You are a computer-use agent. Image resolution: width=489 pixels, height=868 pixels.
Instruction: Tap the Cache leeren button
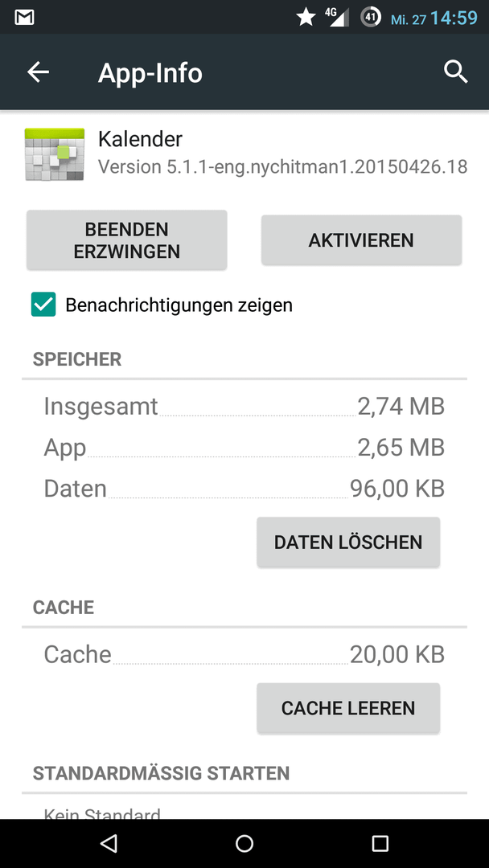click(348, 708)
